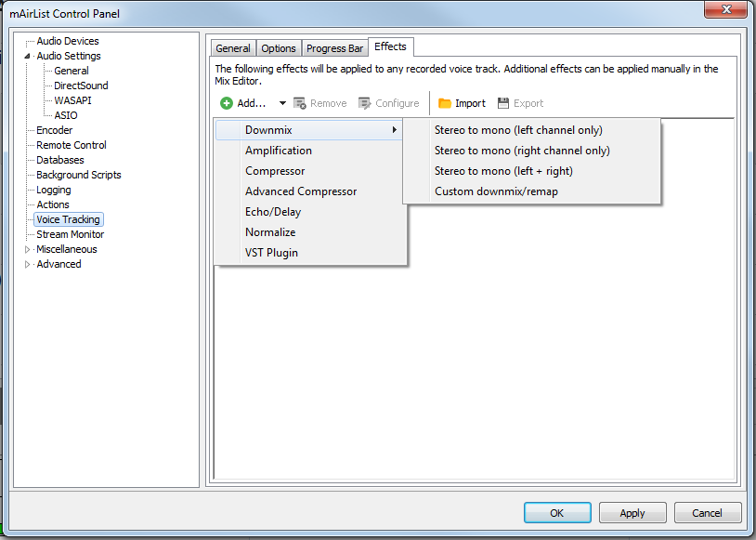This screenshot has height=540, width=756.
Task: Choose Stereo to mono (left channel only)
Action: [518, 130]
